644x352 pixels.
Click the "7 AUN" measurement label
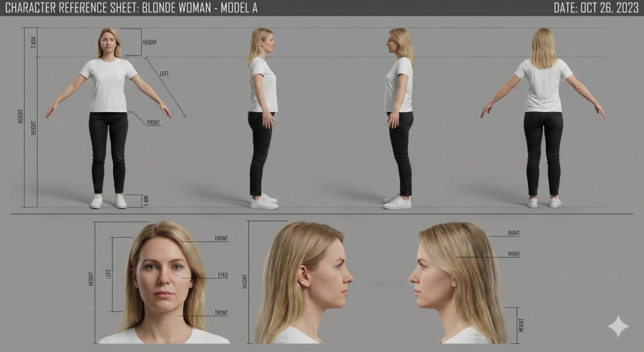click(x=33, y=42)
